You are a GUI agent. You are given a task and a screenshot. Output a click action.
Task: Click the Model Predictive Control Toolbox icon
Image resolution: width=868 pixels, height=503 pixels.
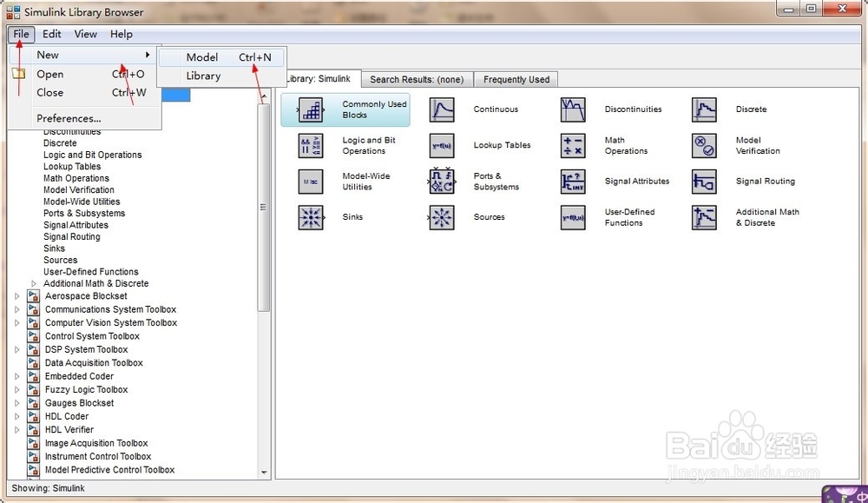coord(33,470)
